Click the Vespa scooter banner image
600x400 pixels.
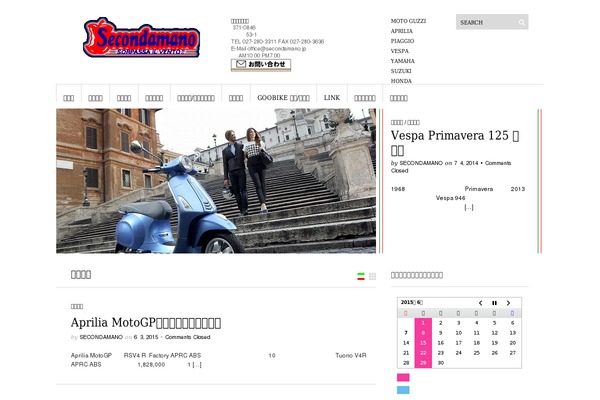tap(216, 181)
